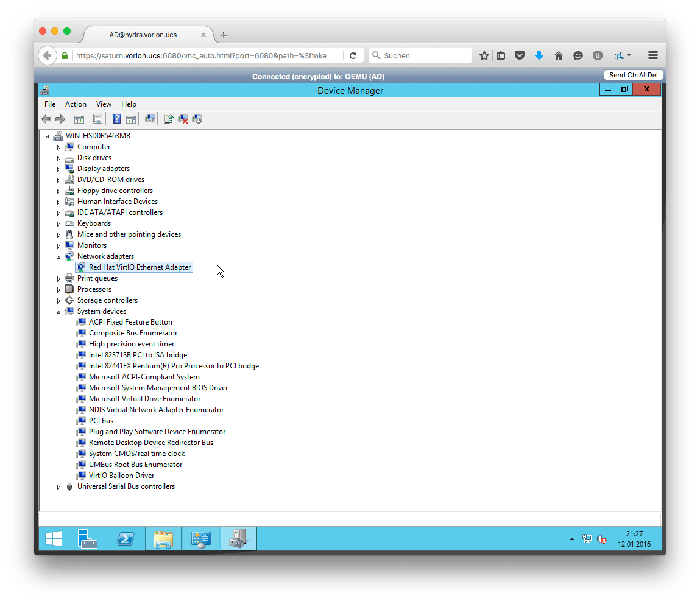Image resolution: width=700 pixels, height=604 pixels.
Task: Click the Update Driver Software toolbar icon
Action: (x=169, y=119)
